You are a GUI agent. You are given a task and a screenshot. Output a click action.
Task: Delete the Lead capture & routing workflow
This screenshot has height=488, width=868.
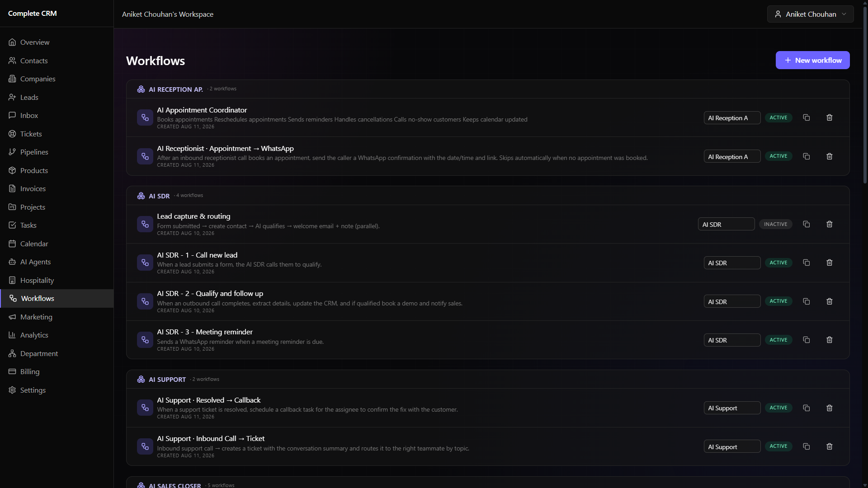[829, 224]
